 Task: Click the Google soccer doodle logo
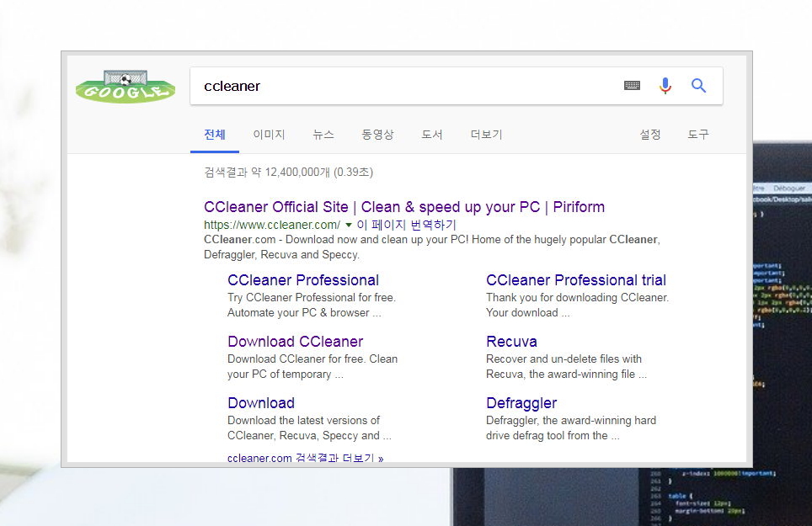point(126,87)
